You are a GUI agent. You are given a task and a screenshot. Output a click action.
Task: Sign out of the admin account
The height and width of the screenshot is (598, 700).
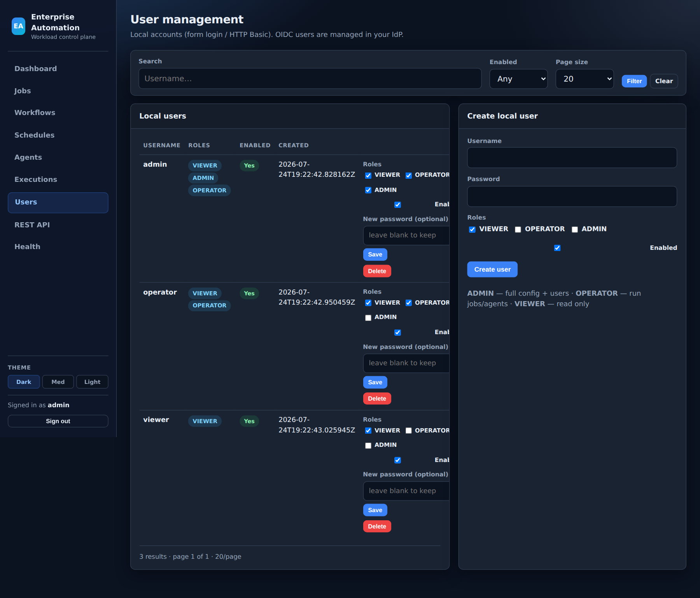coord(58,421)
